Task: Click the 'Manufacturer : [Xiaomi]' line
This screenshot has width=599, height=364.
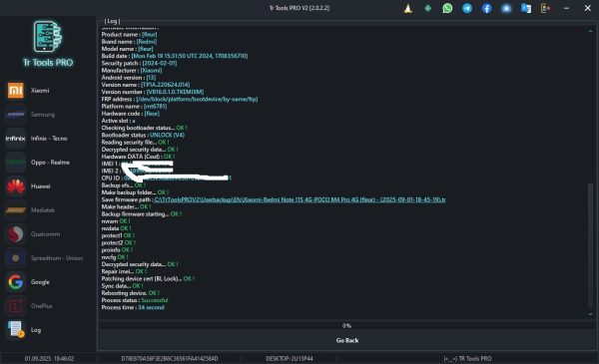Action: (132, 70)
